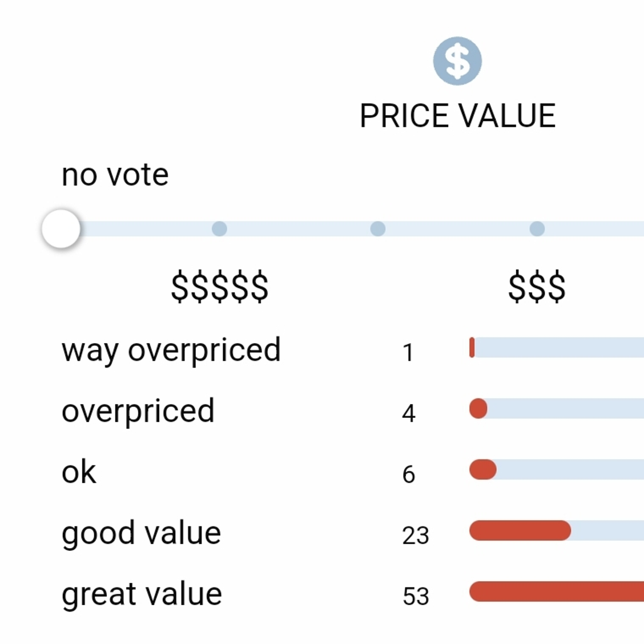This screenshot has width=644, height=644.
Task: Click the great value red bar
Action: coord(557,591)
